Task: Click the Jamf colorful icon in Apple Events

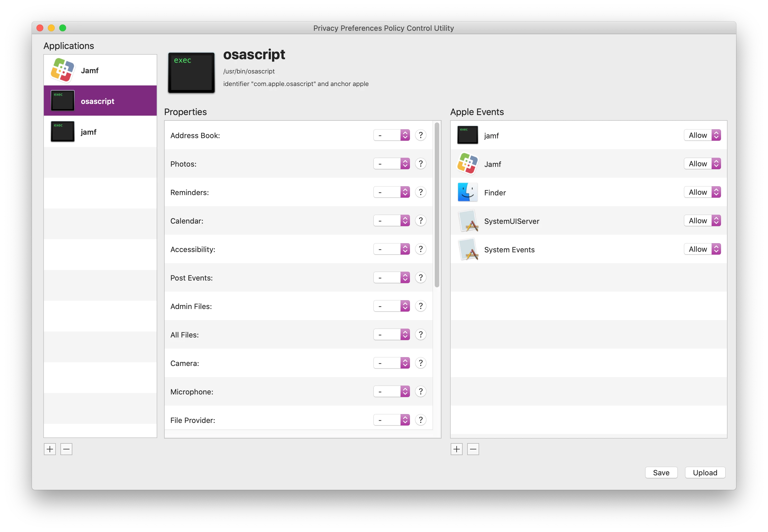Action: click(x=467, y=164)
